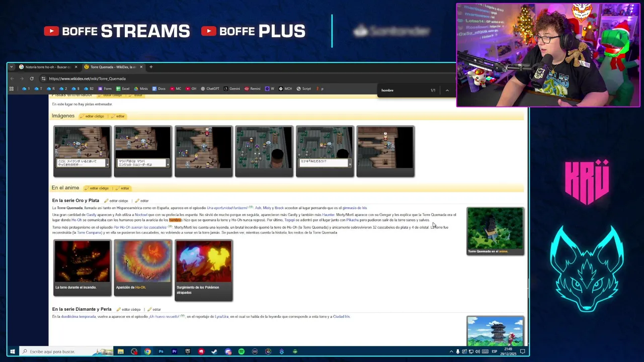
Task: Open Photoshop from the taskbar
Action: tap(161, 351)
